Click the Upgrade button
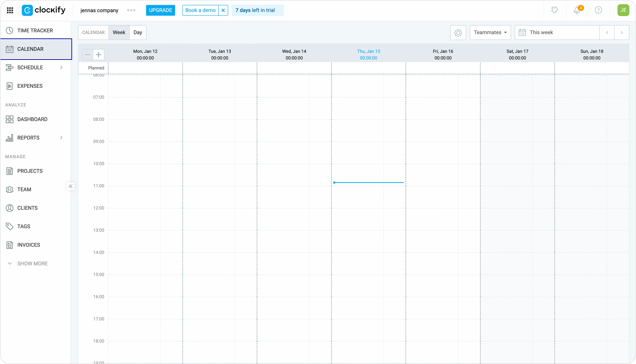 coord(160,10)
